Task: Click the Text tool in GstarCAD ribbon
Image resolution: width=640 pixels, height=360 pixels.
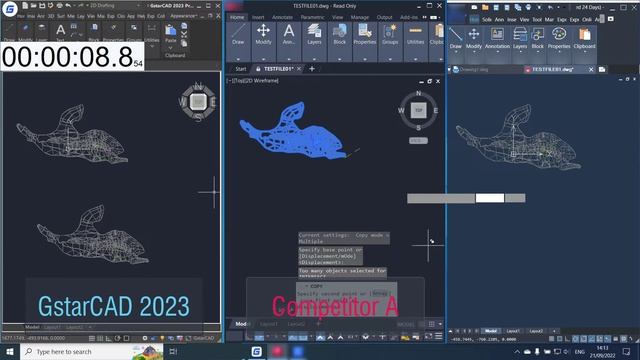Action: pyautogui.click(x=60, y=31)
